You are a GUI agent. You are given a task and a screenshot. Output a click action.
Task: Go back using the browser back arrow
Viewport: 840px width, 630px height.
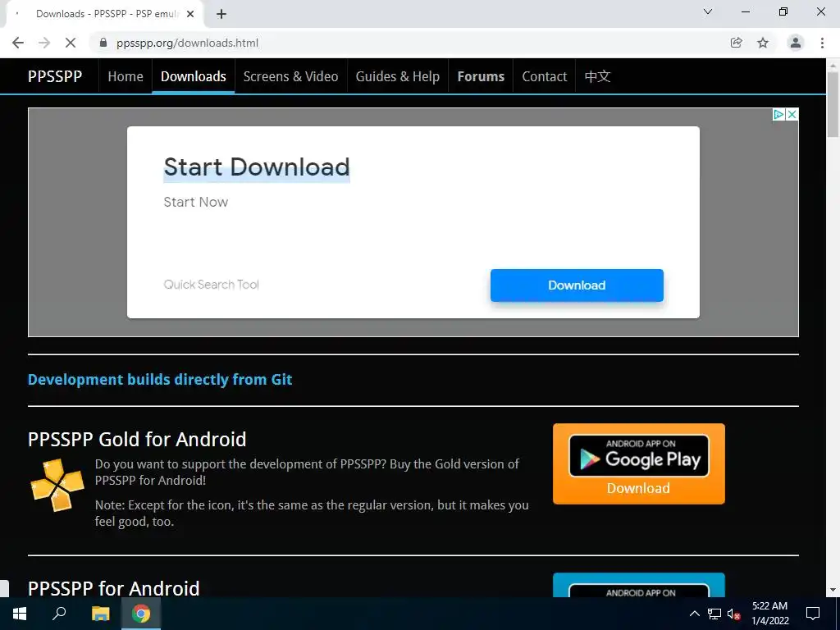pyautogui.click(x=18, y=43)
